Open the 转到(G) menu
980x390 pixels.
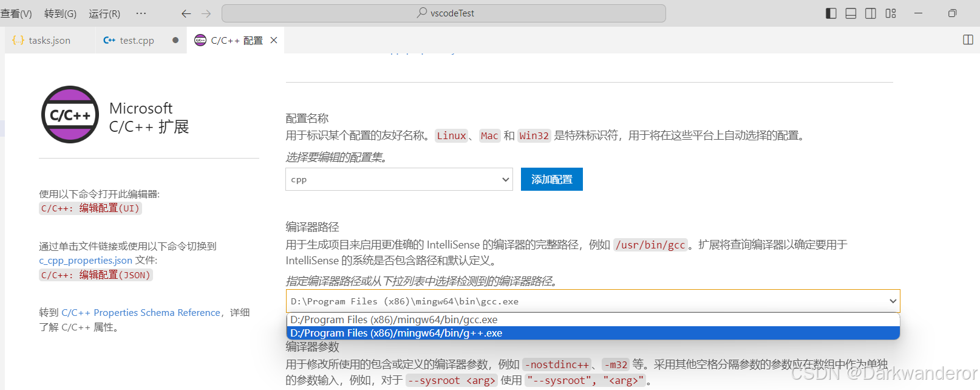(60, 13)
